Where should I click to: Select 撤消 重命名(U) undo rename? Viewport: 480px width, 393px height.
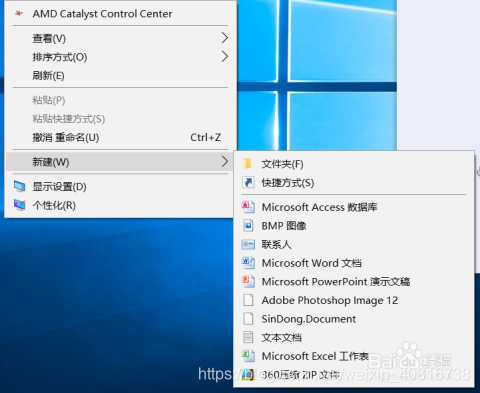pyautogui.click(x=120, y=137)
